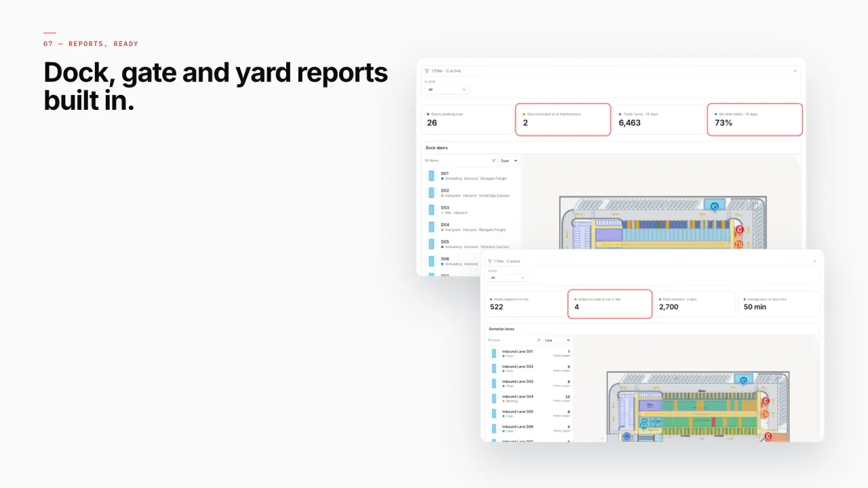Select the On-time starts 73% card
This screenshot has width=868, height=488.
point(755,120)
